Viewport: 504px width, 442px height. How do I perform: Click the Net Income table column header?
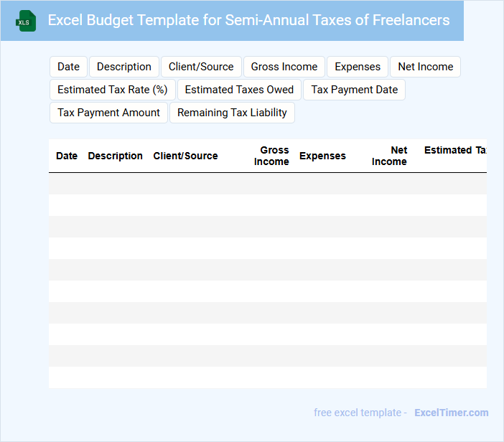pos(390,156)
